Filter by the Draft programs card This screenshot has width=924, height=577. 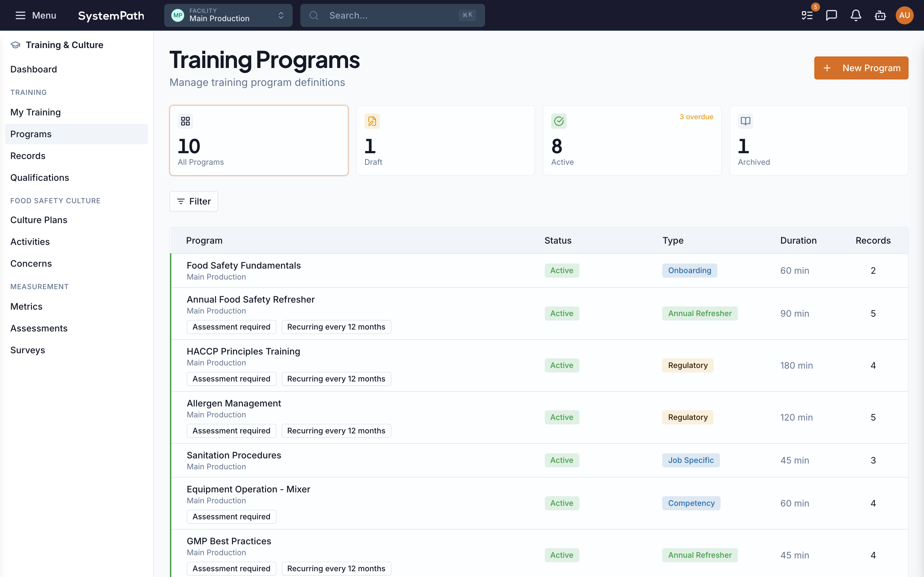445,140
